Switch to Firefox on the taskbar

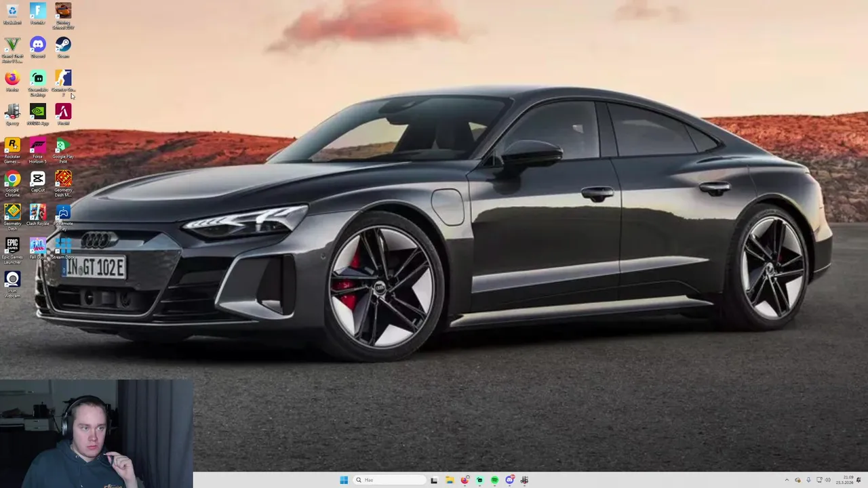click(465, 480)
